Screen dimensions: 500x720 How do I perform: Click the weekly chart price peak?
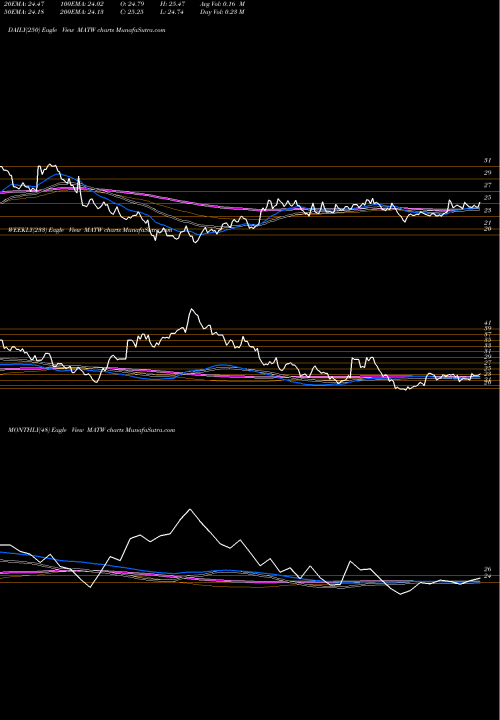[192, 309]
